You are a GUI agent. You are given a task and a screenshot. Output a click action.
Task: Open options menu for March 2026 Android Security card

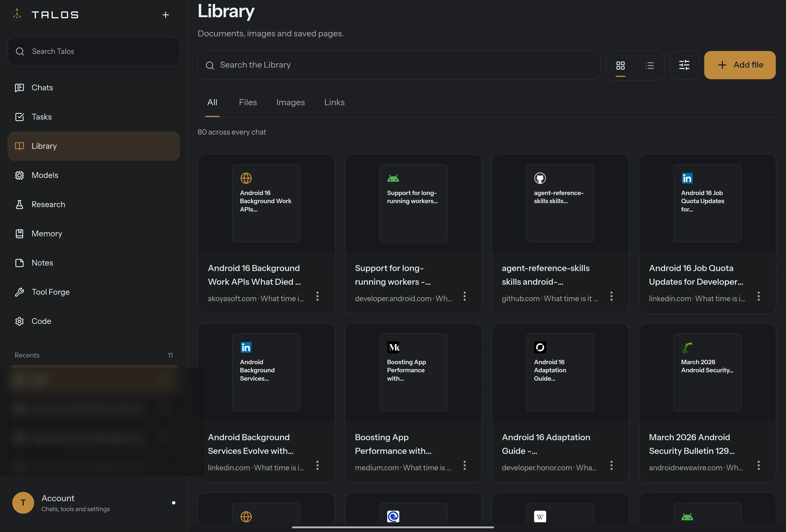click(x=758, y=465)
